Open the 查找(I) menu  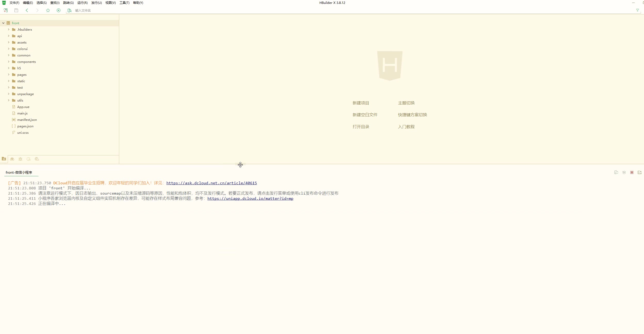55,3
